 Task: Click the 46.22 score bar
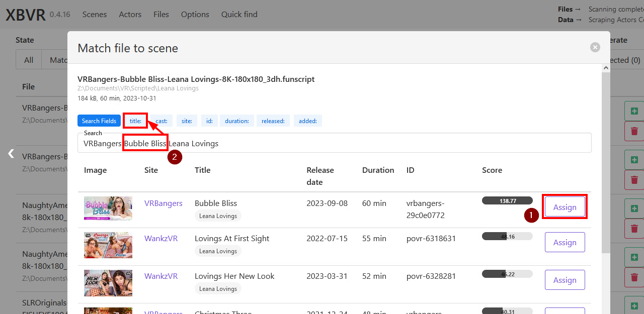coord(507,274)
